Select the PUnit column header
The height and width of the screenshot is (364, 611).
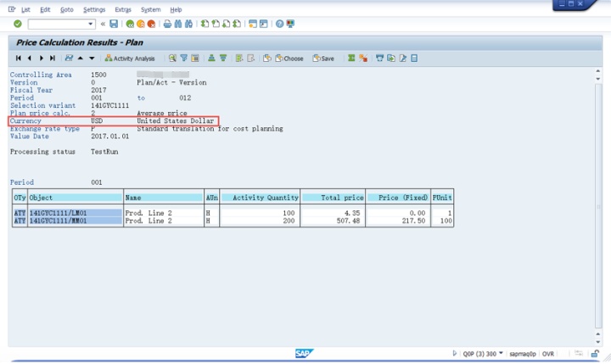click(442, 198)
